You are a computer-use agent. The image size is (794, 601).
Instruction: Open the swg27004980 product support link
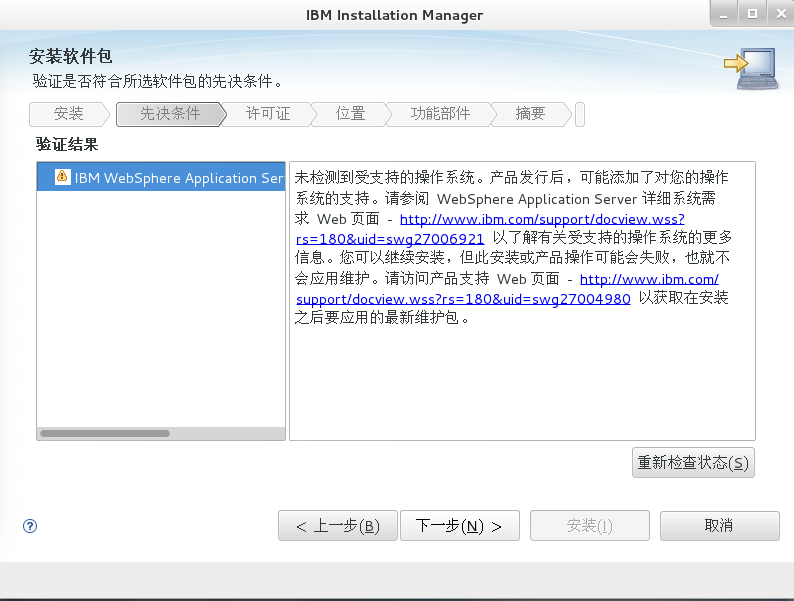tap(507, 289)
